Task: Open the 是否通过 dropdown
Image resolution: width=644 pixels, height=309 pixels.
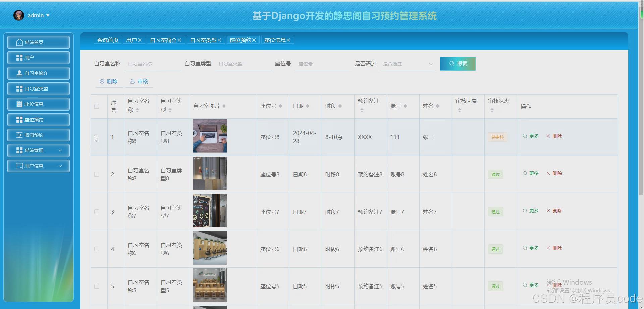Action: pyautogui.click(x=408, y=64)
